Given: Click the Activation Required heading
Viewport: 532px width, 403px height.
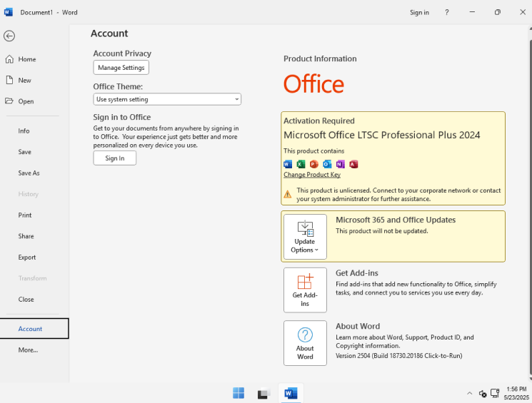Looking at the screenshot, I should coord(319,121).
